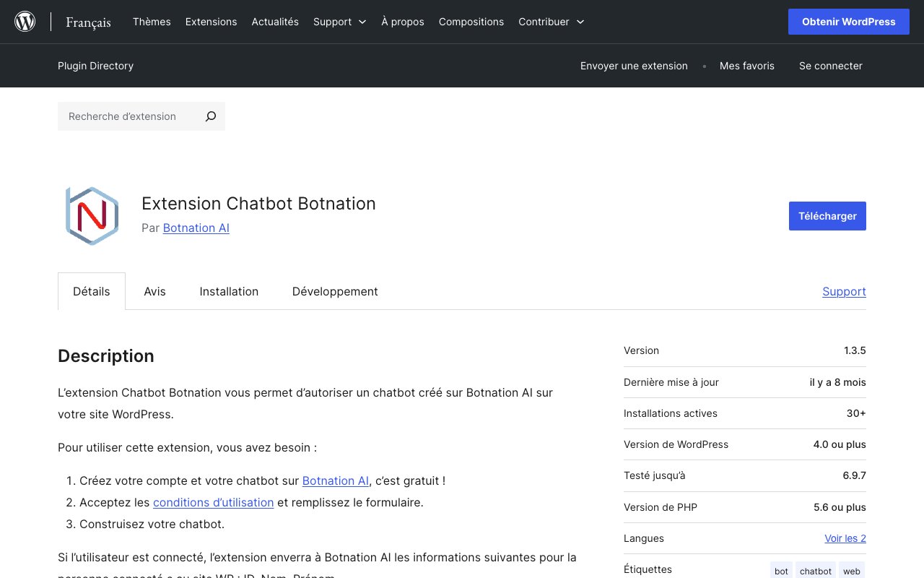924x578 pixels.
Task: Click the tested-up-to value 6.9.7
Action: [x=855, y=475]
